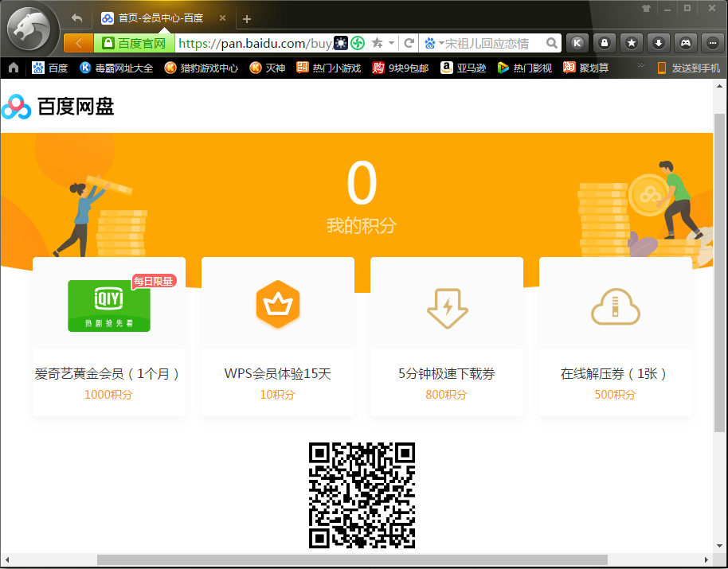Open the gamepad game center icon in toolbar
Screen dimensions: 728x569
coord(685,42)
